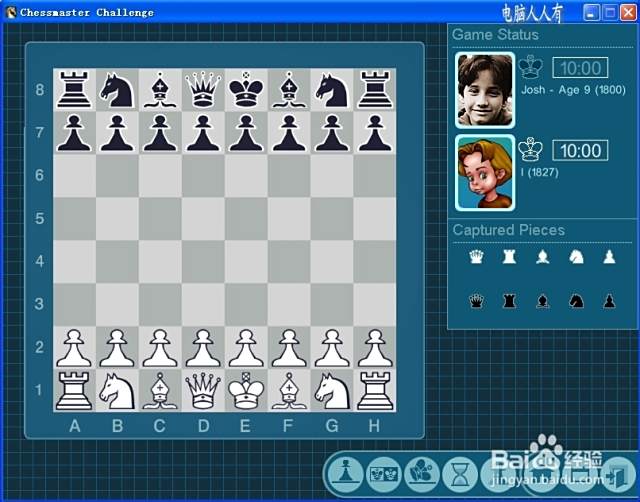
Task: Click the 'I (1827)' player label
Action: click(540, 172)
